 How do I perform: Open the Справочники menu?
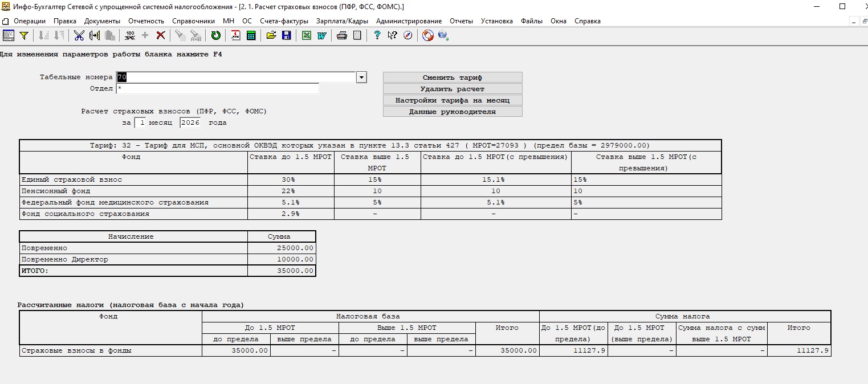pos(193,21)
